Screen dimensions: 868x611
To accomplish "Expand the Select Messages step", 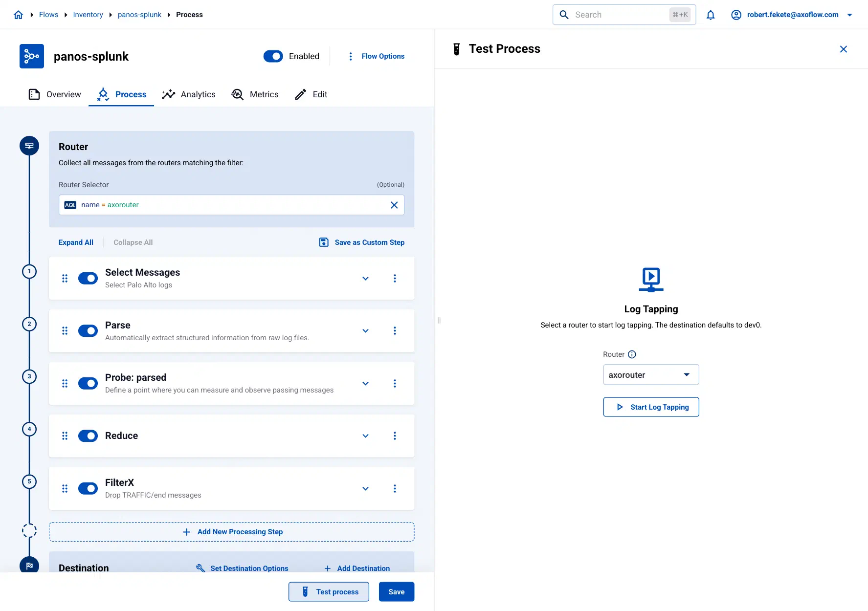I will pos(365,278).
